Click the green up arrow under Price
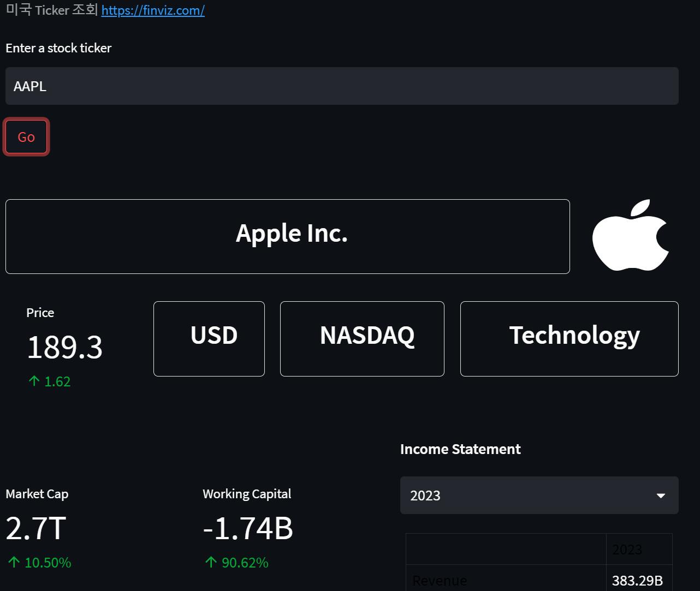Screen dimensions: 700x591 (34, 381)
